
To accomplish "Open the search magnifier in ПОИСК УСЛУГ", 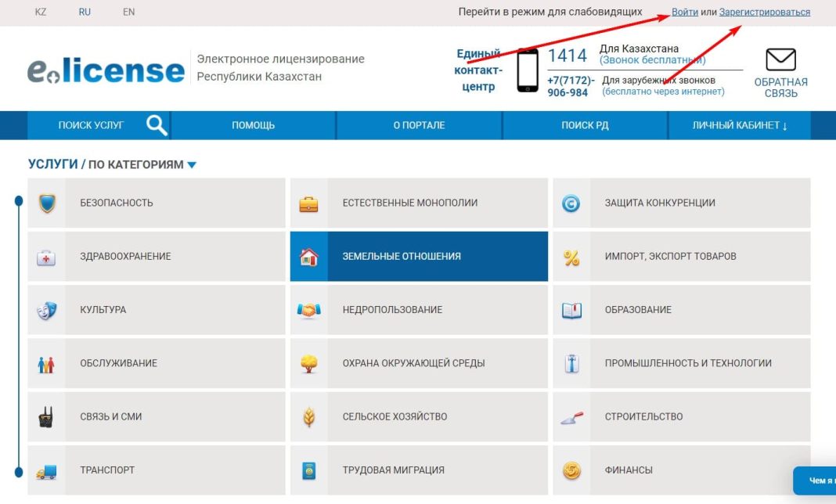I will point(154,124).
